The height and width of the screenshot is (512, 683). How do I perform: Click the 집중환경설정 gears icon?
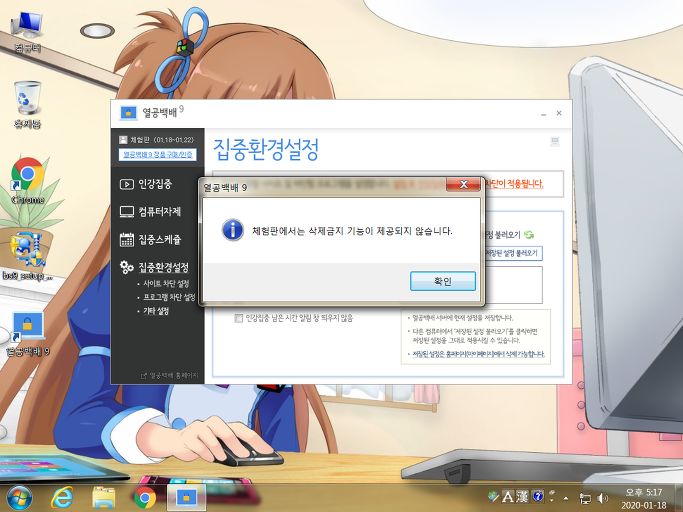tap(127, 267)
